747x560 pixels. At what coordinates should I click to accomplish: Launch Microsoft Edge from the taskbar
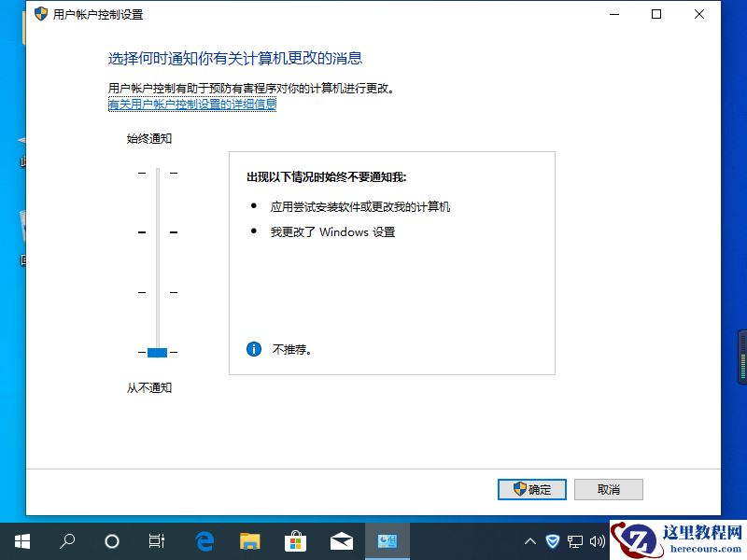point(204,541)
